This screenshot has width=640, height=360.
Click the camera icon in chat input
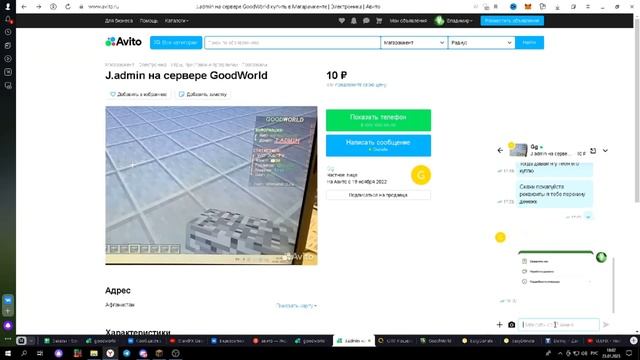[x=511, y=324]
